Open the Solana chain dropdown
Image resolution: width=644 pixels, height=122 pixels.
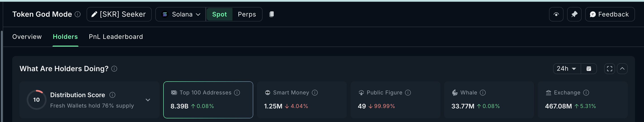point(181,14)
